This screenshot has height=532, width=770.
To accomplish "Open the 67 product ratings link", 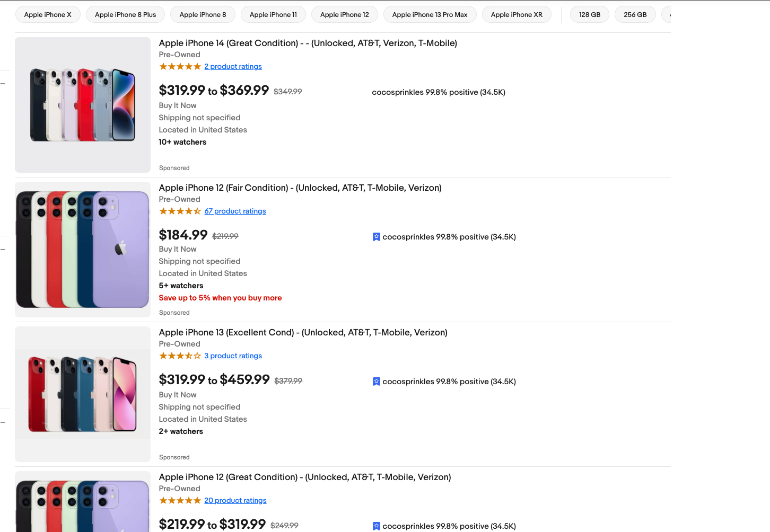I will [235, 211].
